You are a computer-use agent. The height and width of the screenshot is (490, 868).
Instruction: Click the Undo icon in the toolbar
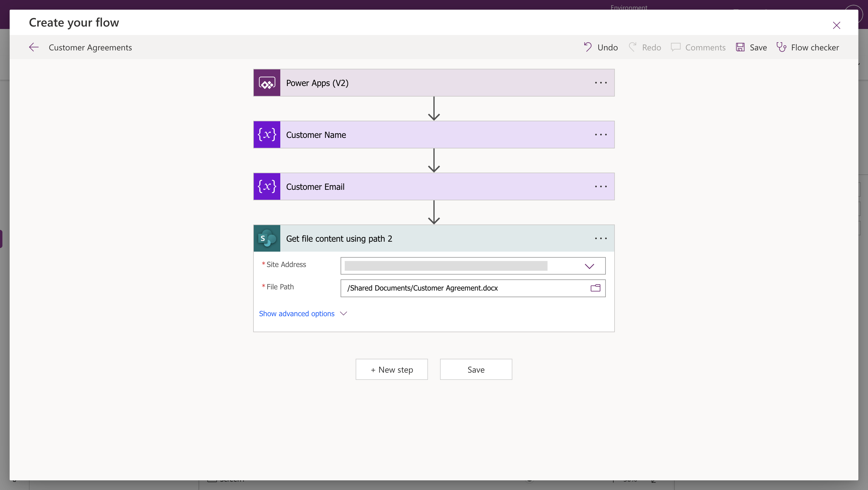tap(588, 47)
